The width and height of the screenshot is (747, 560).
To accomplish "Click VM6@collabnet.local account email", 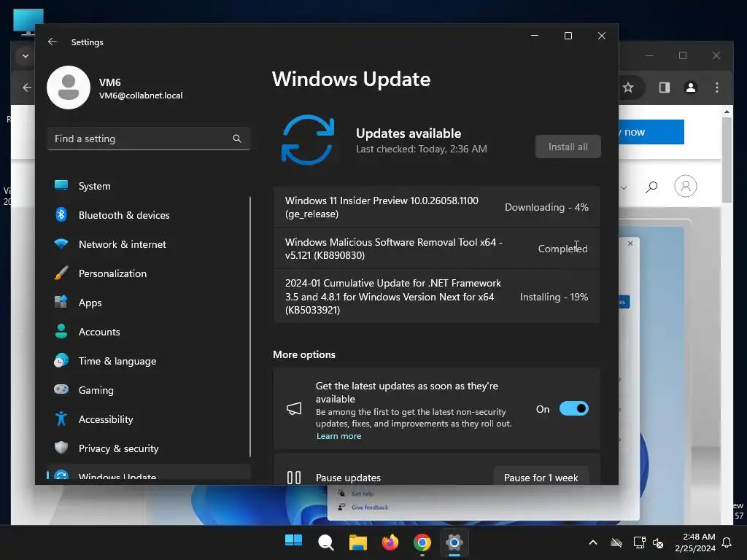I will pos(141,96).
